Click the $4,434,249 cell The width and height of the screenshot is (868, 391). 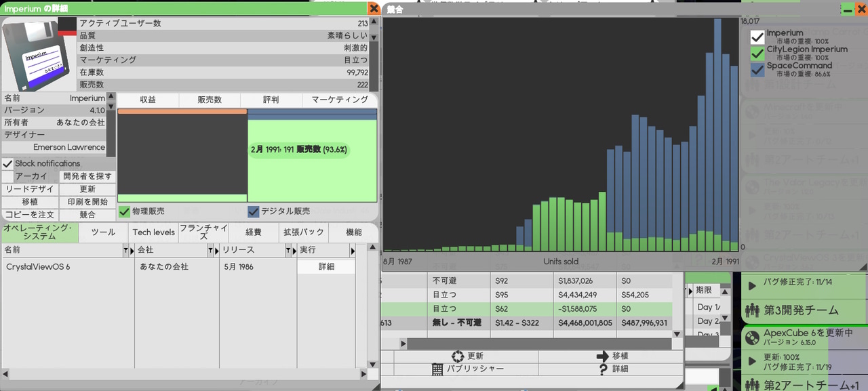pos(585,295)
